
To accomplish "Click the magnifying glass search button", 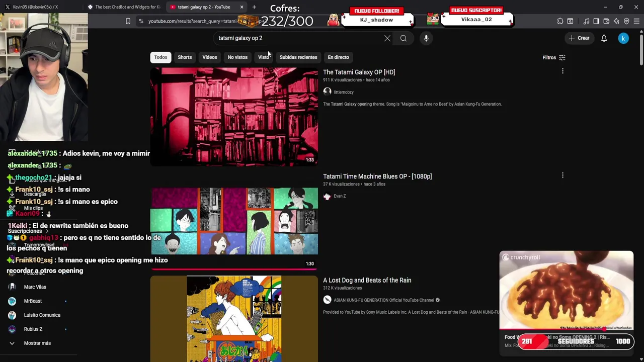I will (x=404, y=38).
